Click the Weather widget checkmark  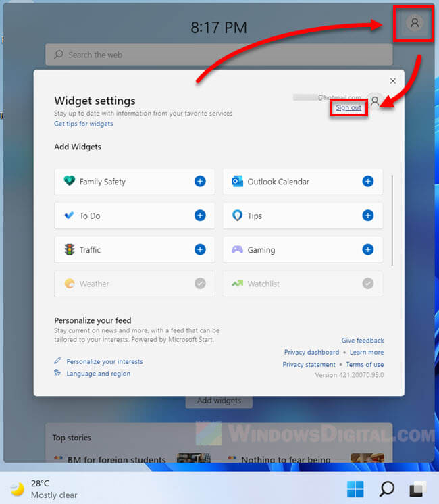(200, 284)
